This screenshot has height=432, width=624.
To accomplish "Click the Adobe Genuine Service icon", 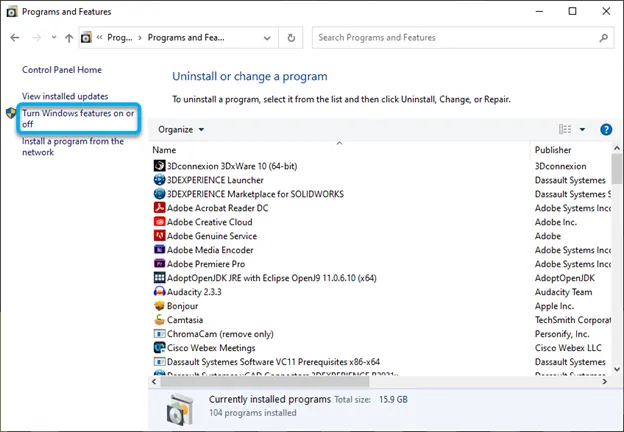I will 159,235.
